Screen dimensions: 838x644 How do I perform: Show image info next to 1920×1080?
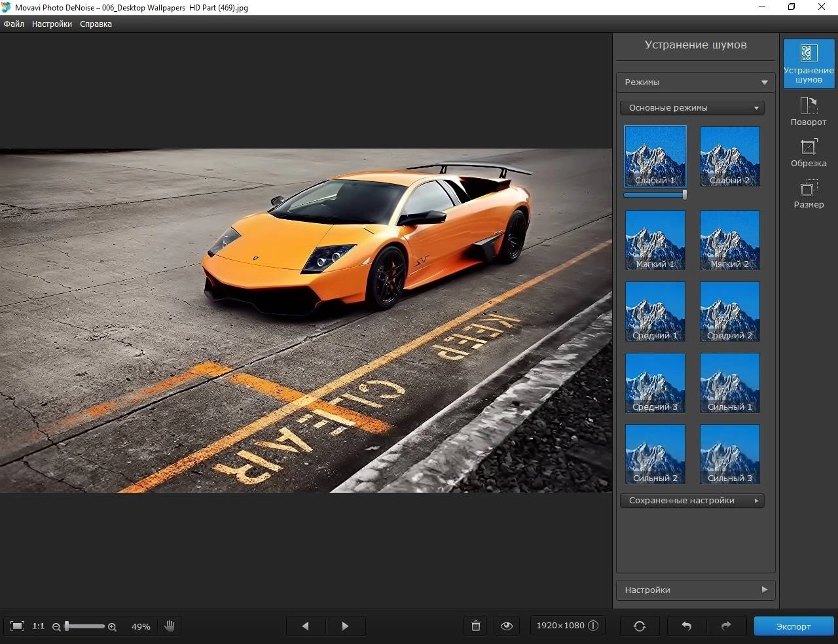pyautogui.click(x=593, y=626)
